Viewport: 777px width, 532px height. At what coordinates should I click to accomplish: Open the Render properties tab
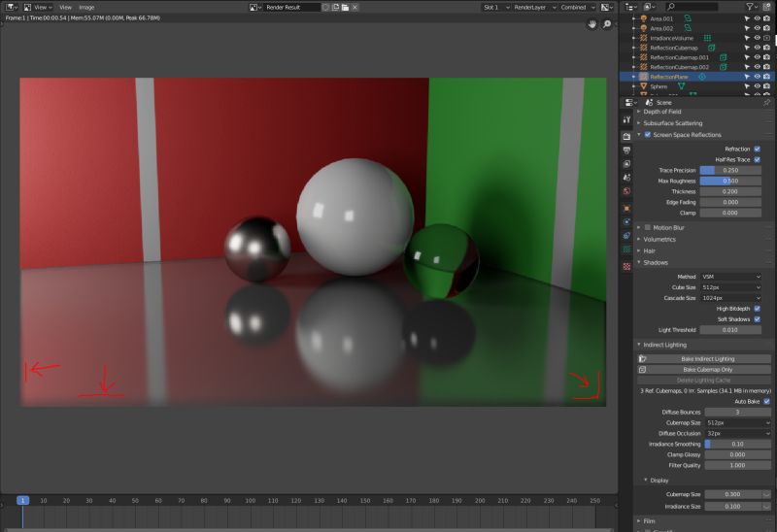click(626, 136)
